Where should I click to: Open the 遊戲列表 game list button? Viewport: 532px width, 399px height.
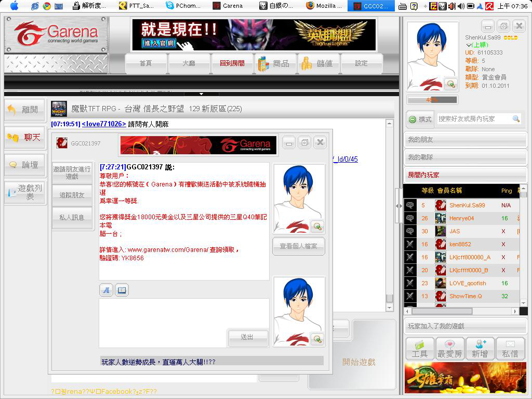coord(24,192)
